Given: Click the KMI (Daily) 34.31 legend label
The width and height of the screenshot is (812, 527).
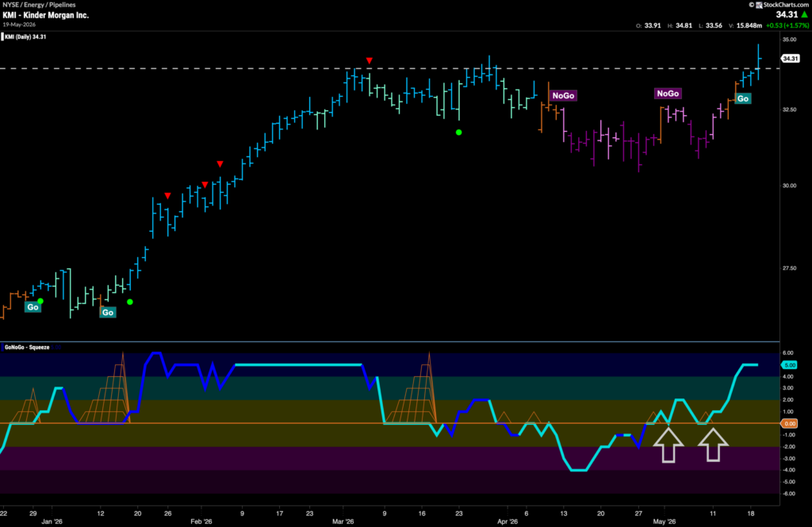Looking at the screenshot, I should 25,37.
